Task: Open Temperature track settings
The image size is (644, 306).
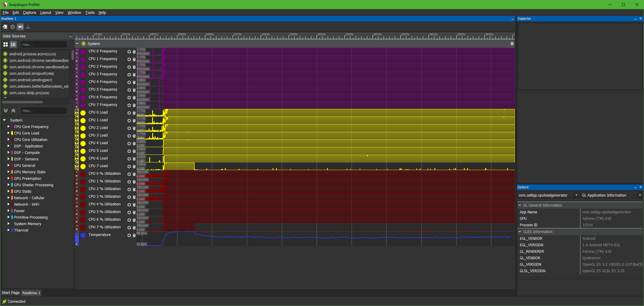Action: click(129, 235)
